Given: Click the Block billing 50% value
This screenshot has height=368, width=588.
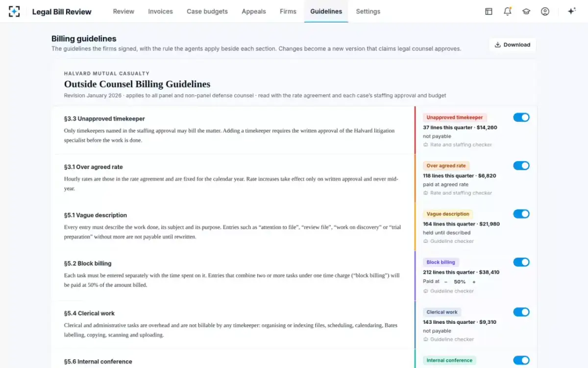Looking at the screenshot, I should tap(460, 282).
